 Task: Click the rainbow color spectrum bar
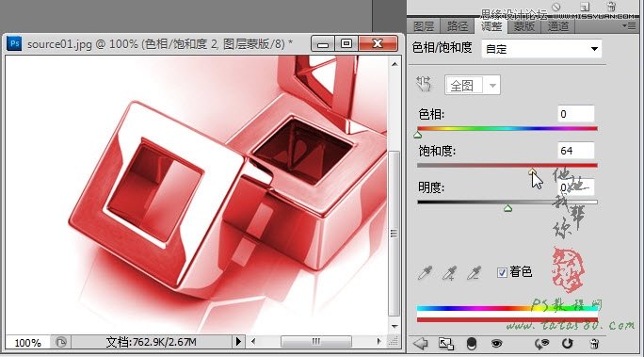[x=507, y=308]
